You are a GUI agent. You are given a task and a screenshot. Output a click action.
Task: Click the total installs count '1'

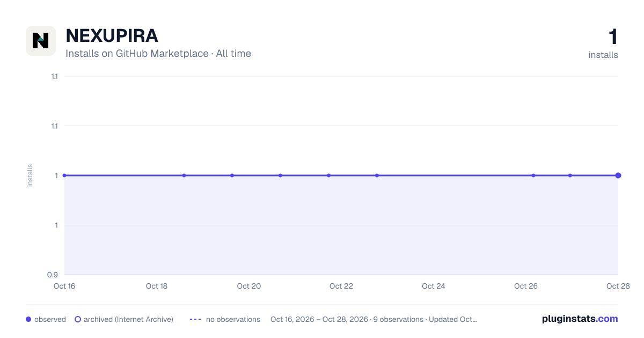pyautogui.click(x=613, y=37)
